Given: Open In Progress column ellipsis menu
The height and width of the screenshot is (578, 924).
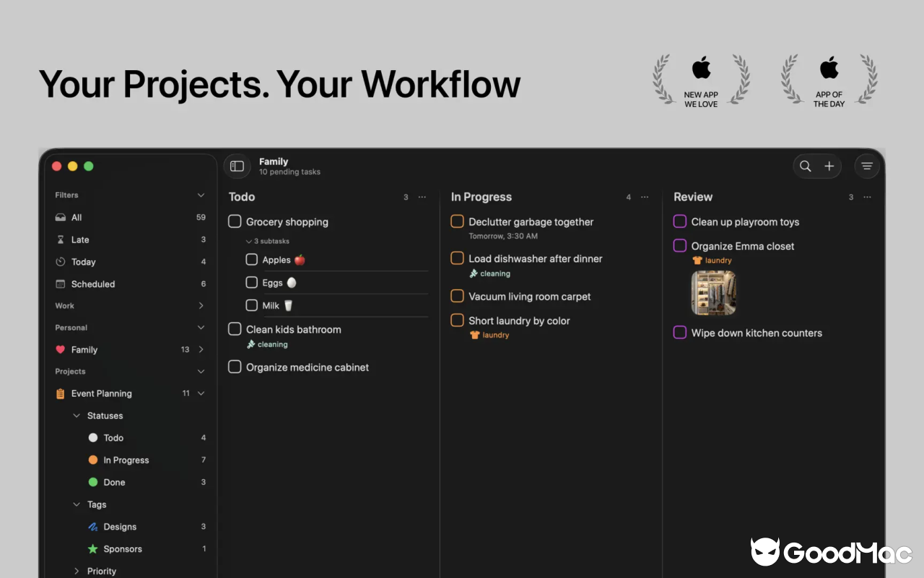Looking at the screenshot, I should (x=645, y=197).
